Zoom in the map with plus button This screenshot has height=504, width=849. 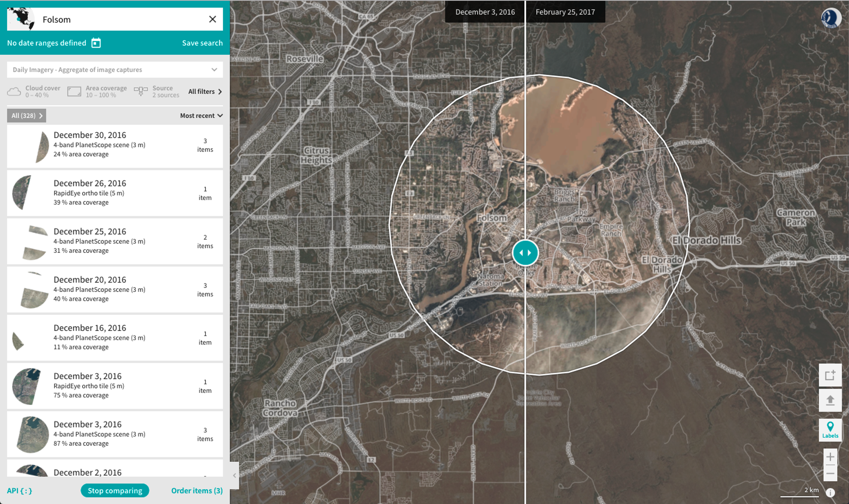[830, 457]
